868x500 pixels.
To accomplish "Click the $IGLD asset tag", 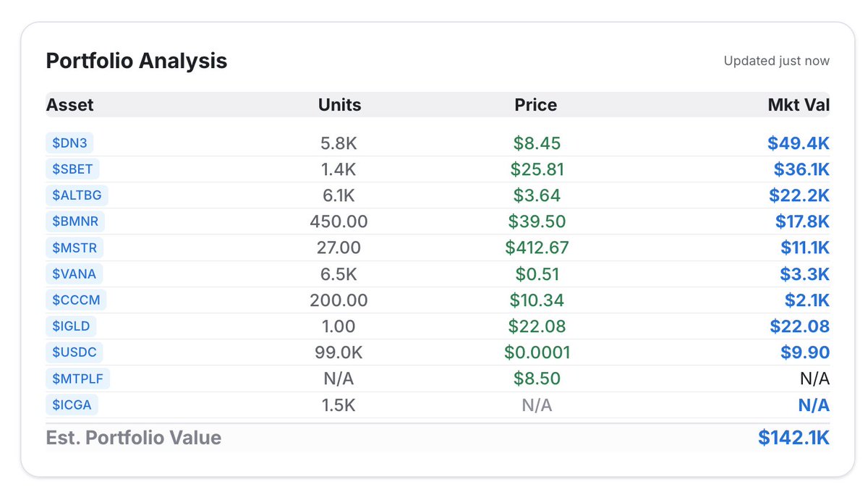I will point(71,326).
